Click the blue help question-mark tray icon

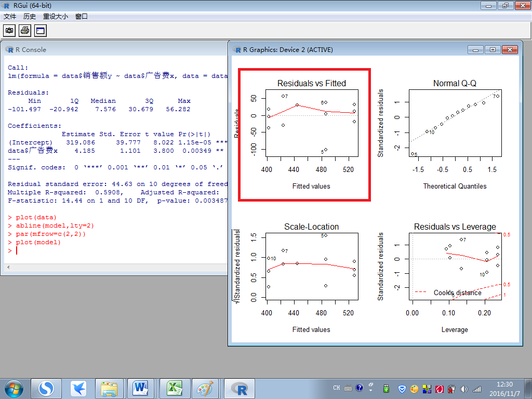coord(360,388)
